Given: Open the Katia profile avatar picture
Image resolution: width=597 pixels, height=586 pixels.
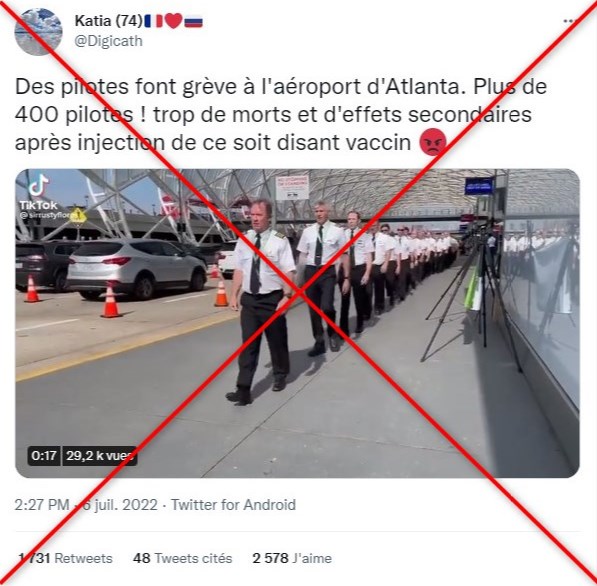Looking at the screenshot, I should pyautogui.click(x=38, y=32).
